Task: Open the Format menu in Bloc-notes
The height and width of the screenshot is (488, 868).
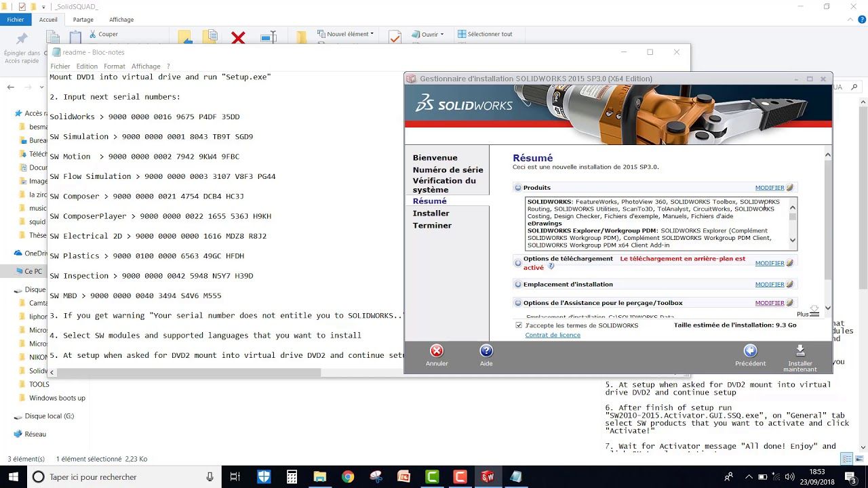Action: click(114, 66)
